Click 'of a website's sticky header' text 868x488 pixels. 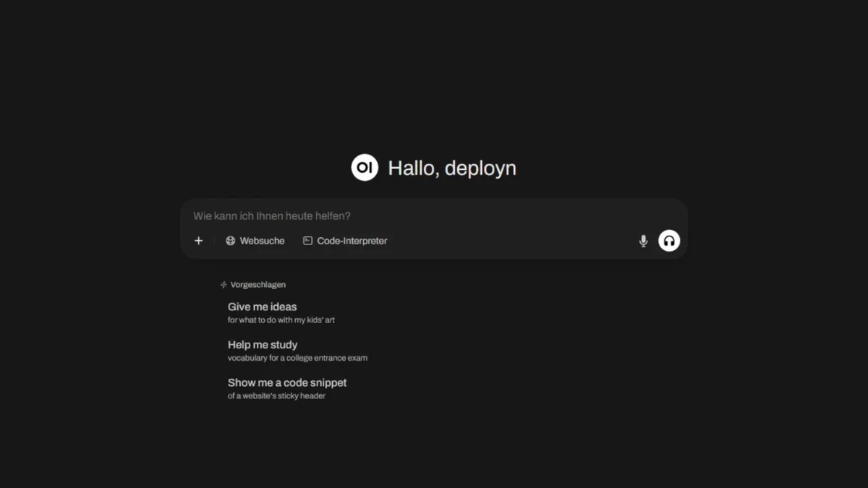click(x=277, y=396)
